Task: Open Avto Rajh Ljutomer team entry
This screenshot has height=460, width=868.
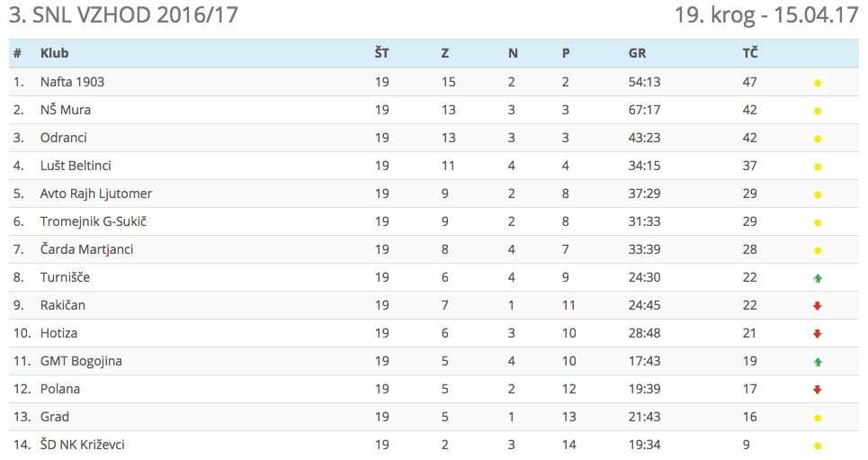Action: (96, 194)
